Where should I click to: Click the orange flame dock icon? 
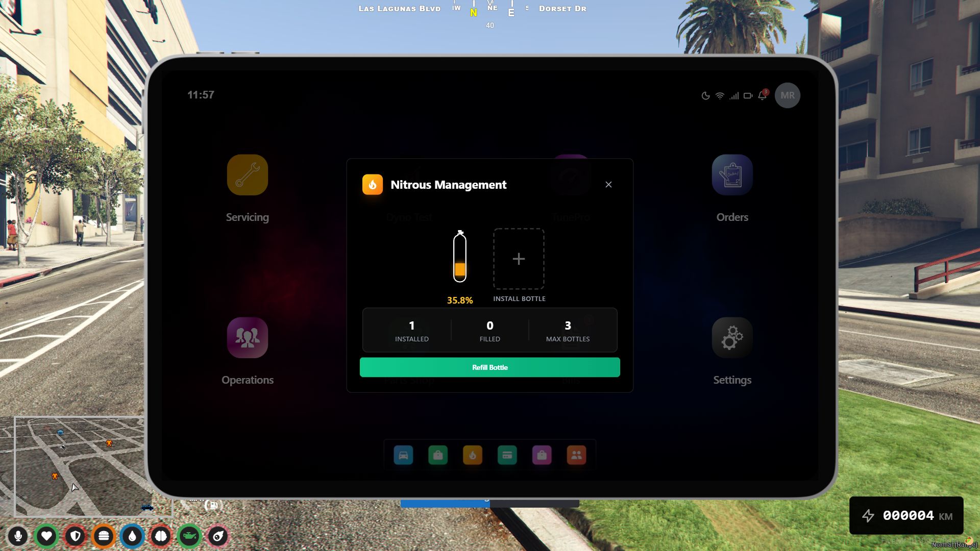point(473,455)
